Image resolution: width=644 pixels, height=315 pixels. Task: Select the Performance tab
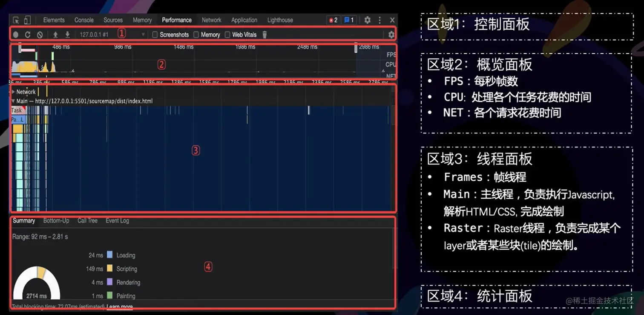(177, 20)
